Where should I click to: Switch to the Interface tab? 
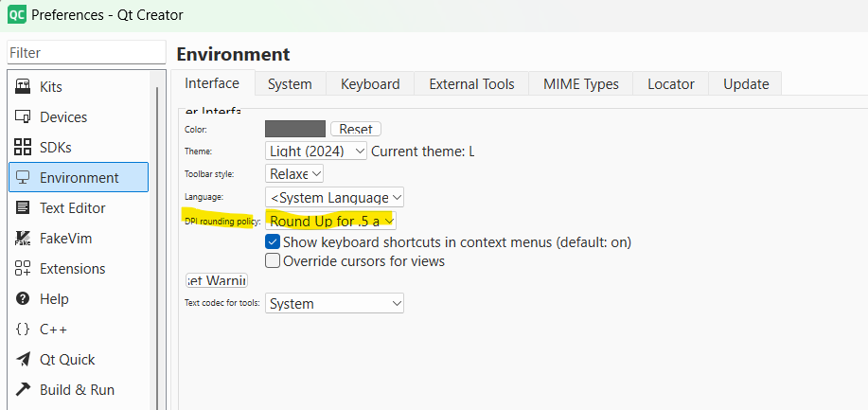pos(212,83)
